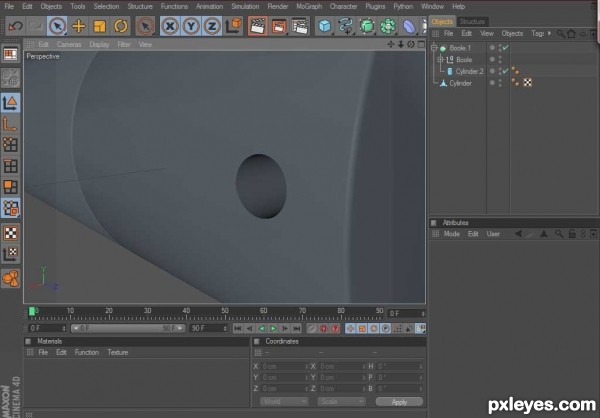600x418 pixels.
Task: Open Materials Function menu
Action: (x=86, y=352)
